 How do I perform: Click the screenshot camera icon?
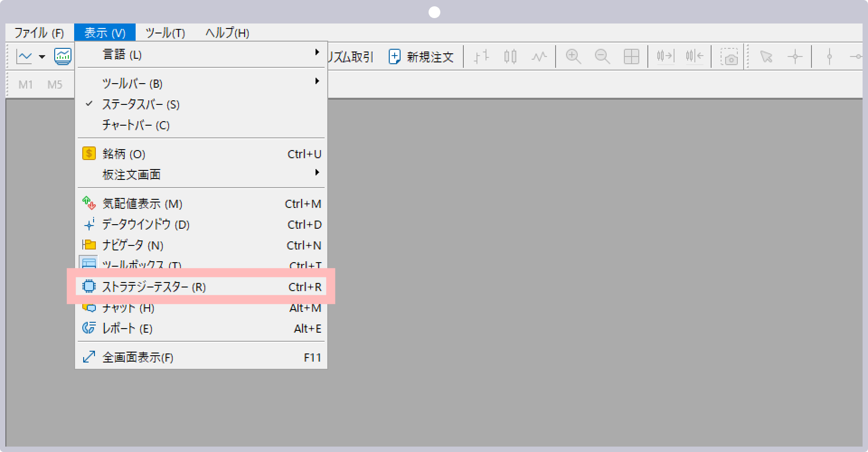point(729,57)
